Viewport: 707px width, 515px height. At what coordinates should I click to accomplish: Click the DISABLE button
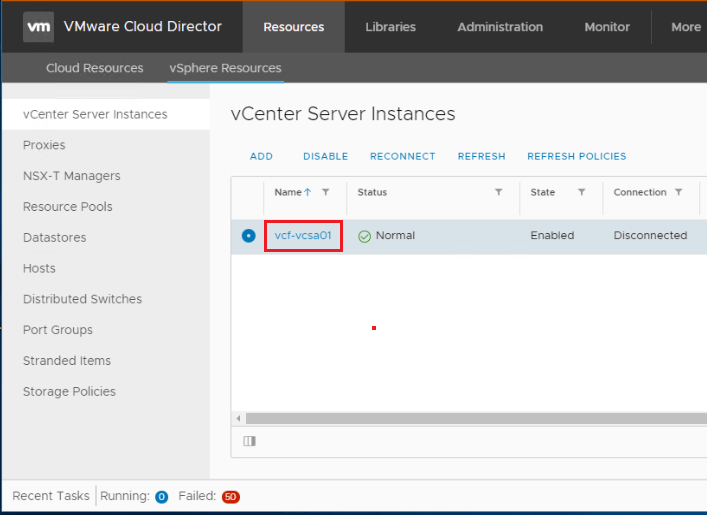point(326,156)
